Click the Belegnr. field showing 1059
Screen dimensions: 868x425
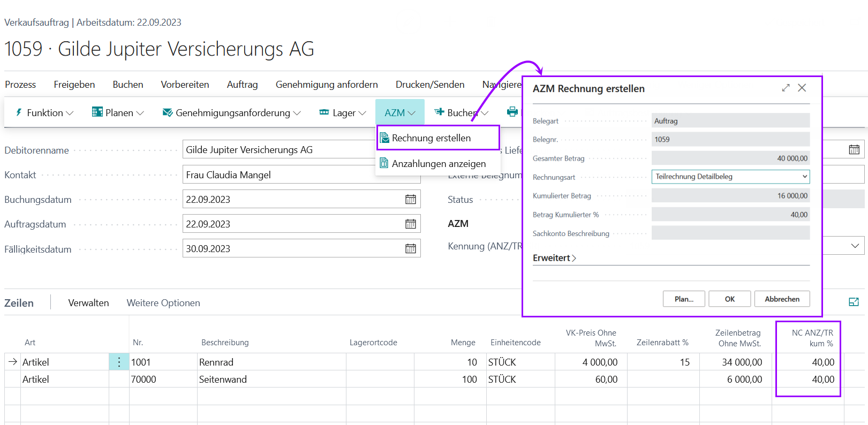[730, 139]
